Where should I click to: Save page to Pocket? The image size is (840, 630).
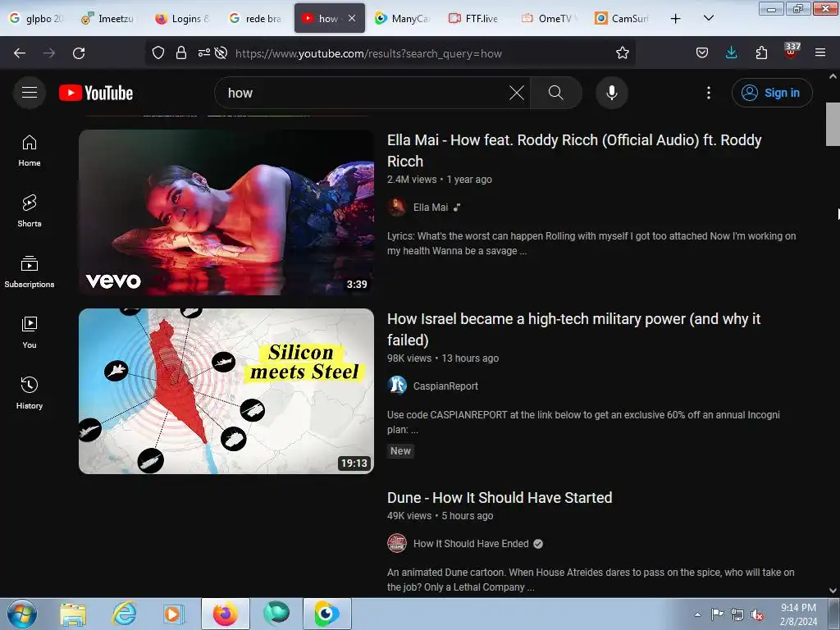(702, 53)
